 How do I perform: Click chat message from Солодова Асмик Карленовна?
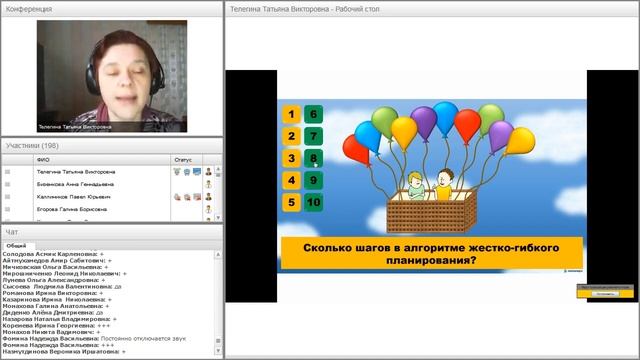53,254
